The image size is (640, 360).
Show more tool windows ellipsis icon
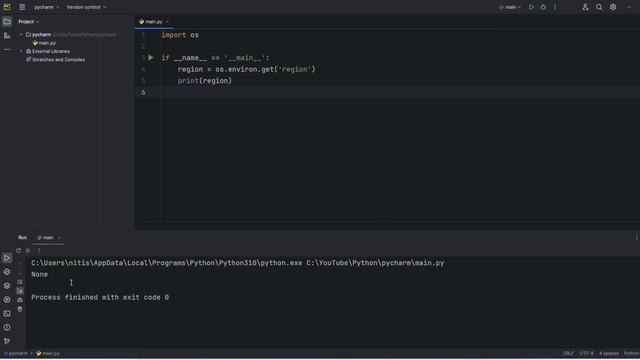7,49
